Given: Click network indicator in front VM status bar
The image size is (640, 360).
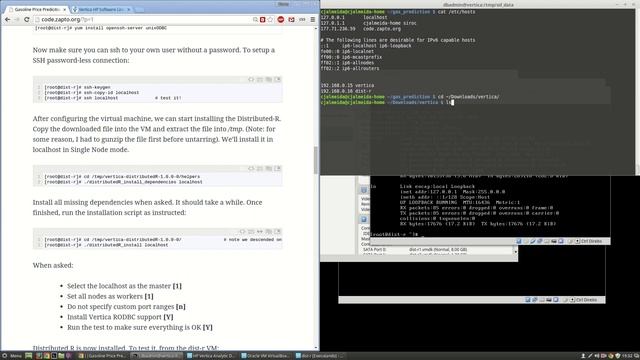Looking at the screenshot, I should click(x=540, y=241).
